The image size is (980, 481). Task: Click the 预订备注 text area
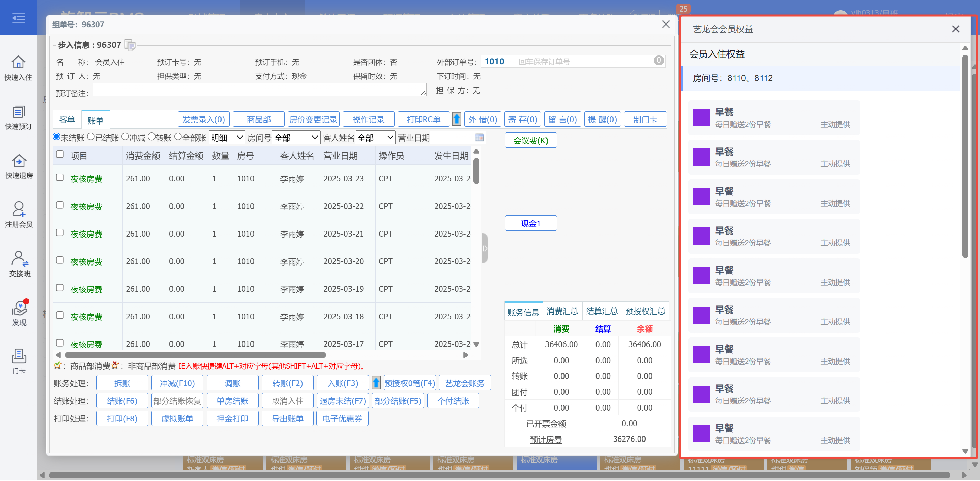[259, 90]
